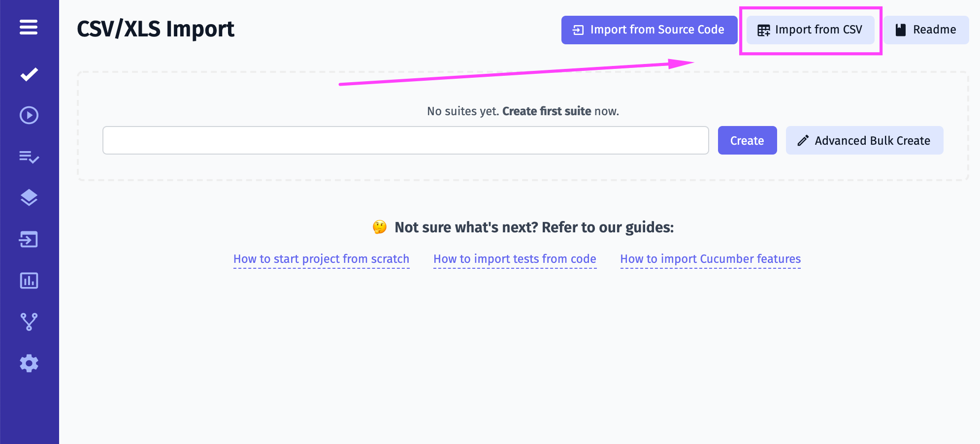Click the Import from CSV button
Screen dimensions: 980x444
coord(810,30)
